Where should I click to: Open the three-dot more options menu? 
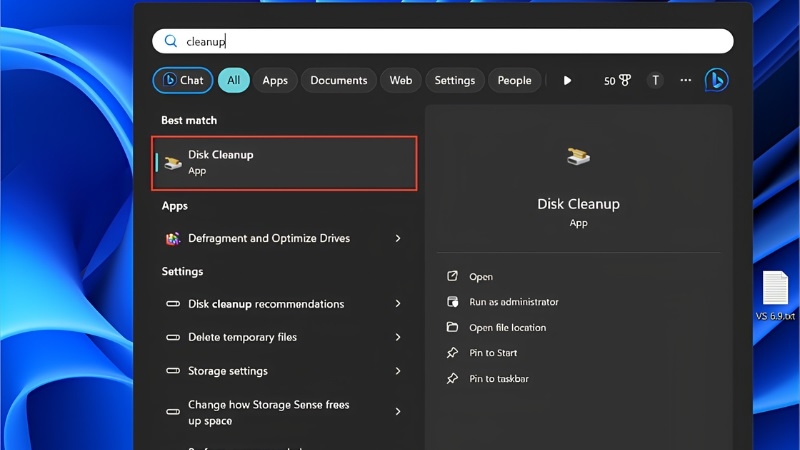click(686, 80)
